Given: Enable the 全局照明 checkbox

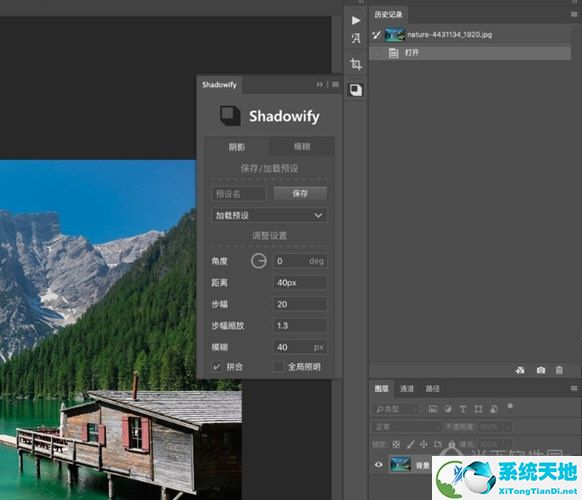Looking at the screenshot, I should coord(278,367).
